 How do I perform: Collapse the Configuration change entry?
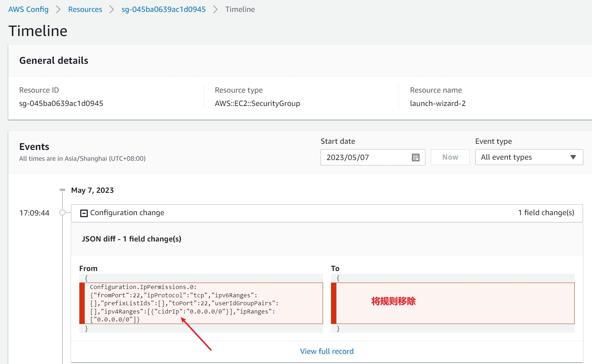tap(84, 213)
